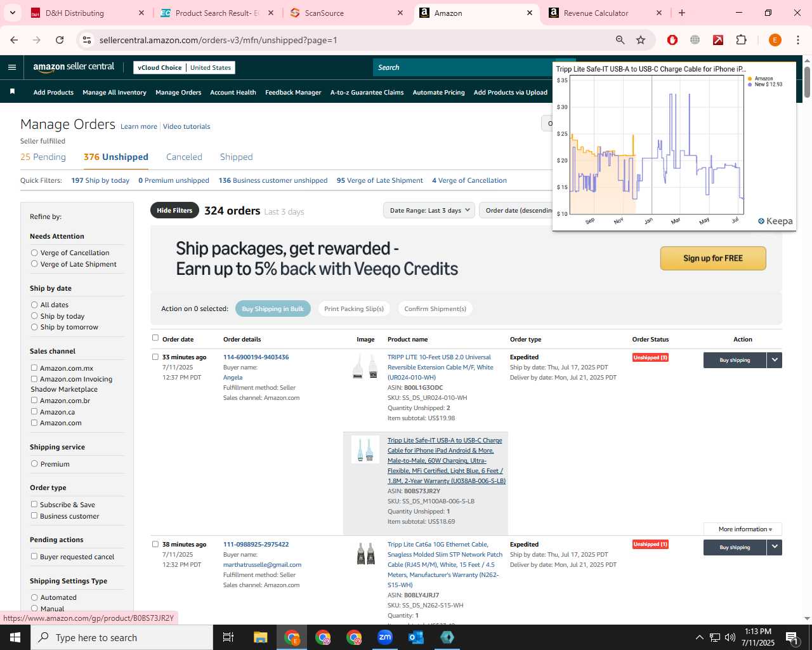Filter by 95 Verge of Late Shipment
This screenshot has width=812, height=650.
click(x=379, y=180)
